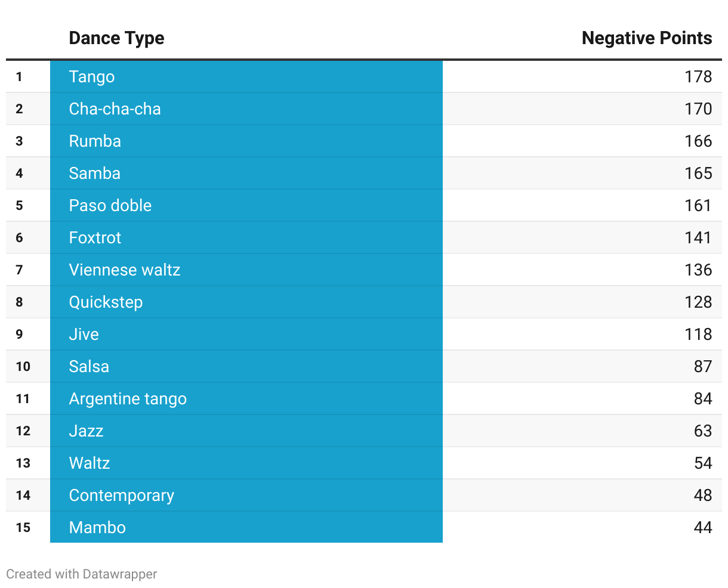Select the negative points value 141
This screenshot has width=728, height=588.
[x=698, y=238]
